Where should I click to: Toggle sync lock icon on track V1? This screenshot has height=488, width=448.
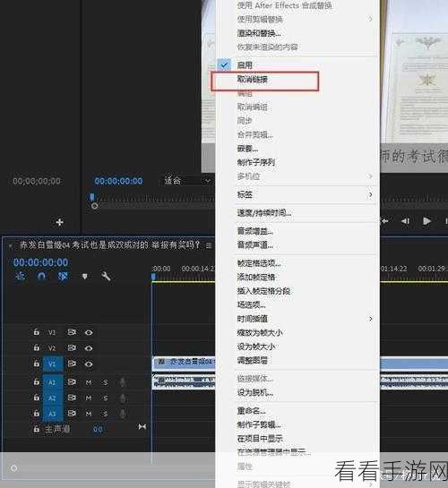click(x=72, y=364)
